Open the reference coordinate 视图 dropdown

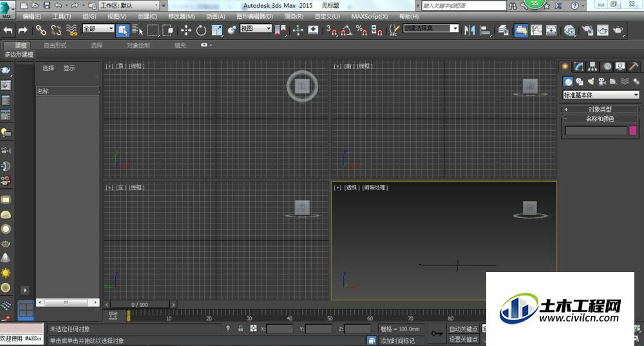(256, 28)
